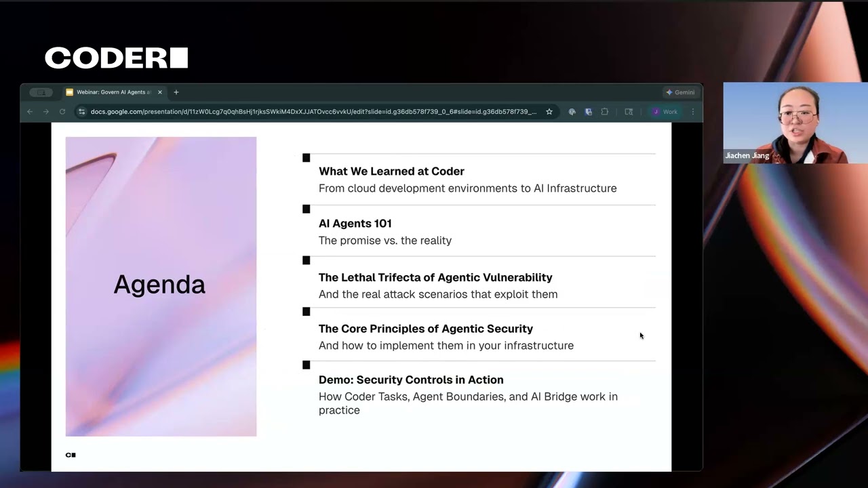The image size is (868, 488).
Task: Open the Chrome three-dot menu
Action: (693, 112)
